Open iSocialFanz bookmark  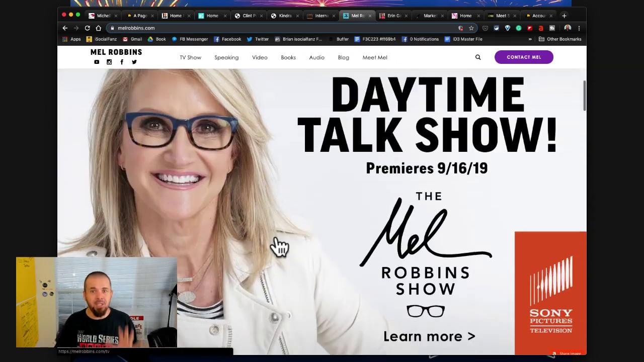pyautogui.click(x=102, y=39)
